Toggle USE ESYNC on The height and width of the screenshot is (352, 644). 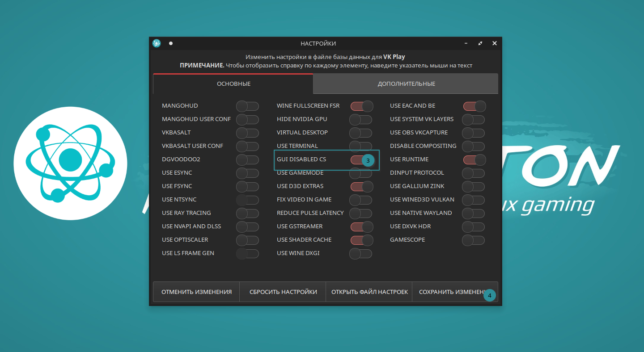point(247,173)
